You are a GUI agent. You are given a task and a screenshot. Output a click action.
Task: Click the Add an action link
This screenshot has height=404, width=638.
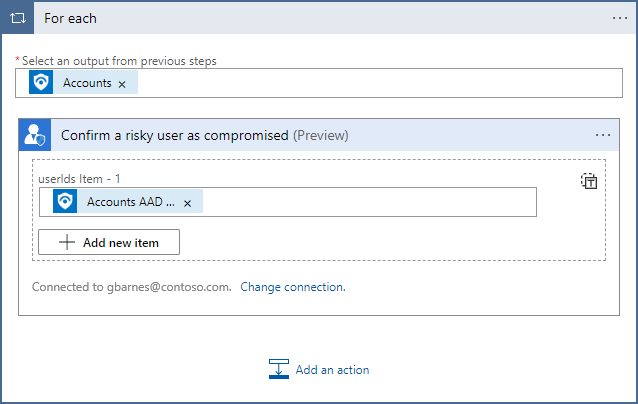tap(332, 370)
